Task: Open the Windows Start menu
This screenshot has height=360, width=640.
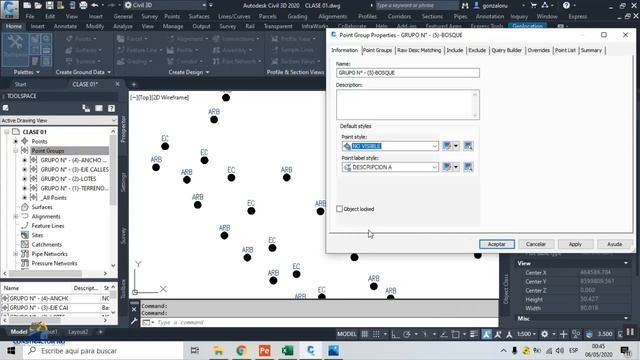Action: tap(11, 350)
